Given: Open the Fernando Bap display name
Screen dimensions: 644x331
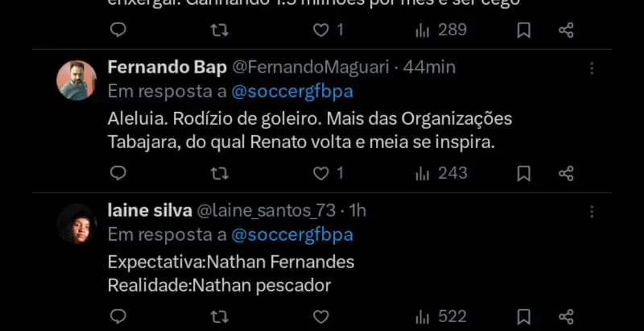Looking at the screenshot, I should (167, 67).
